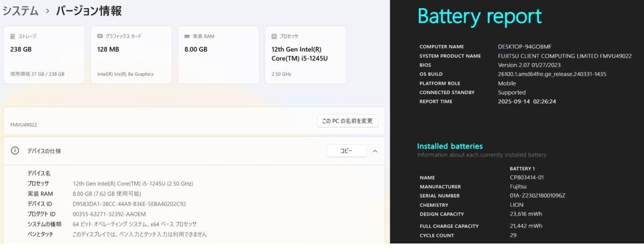Click CYCLE COUNT value 29
The image size is (644, 252).
(x=513, y=235)
